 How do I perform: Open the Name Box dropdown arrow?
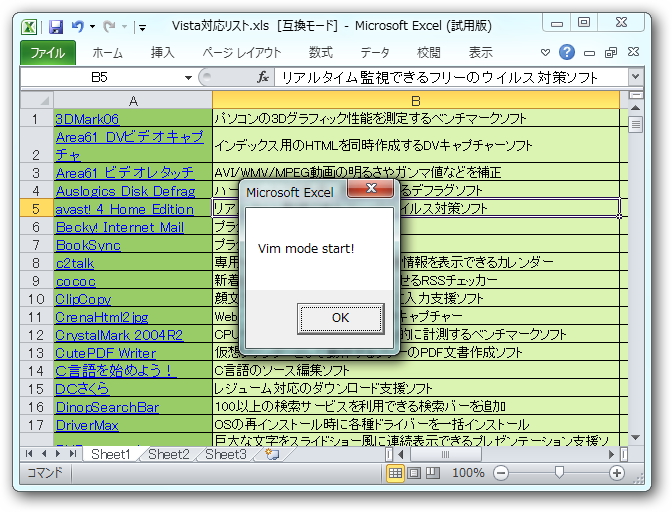[x=188, y=78]
